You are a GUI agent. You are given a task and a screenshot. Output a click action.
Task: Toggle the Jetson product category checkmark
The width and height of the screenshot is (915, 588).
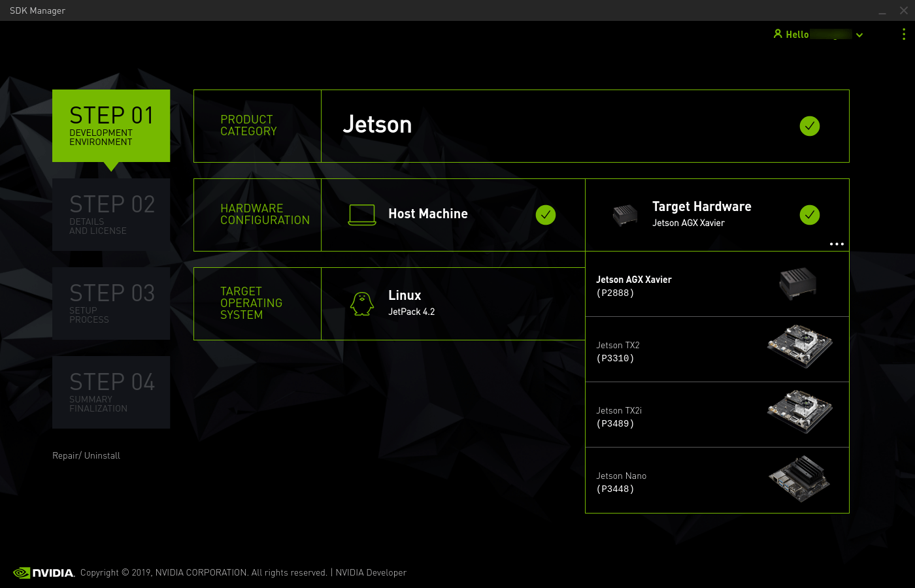pyautogui.click(x=810, y=126)
